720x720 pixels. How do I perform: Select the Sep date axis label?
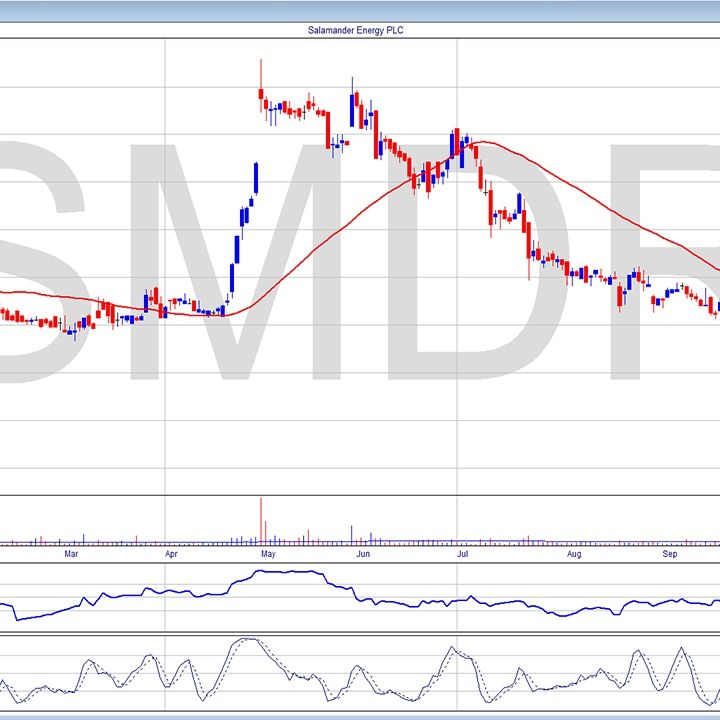670,553
